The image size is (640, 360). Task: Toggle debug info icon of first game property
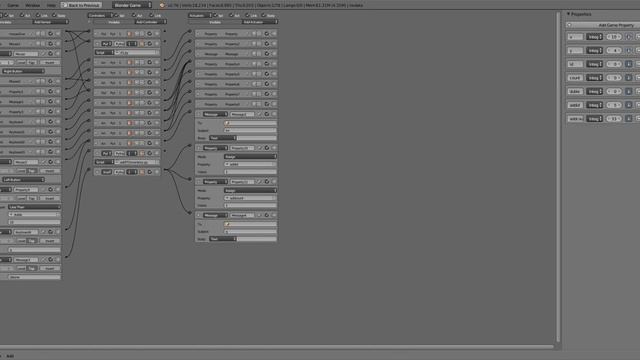click(x=629, y=37)
